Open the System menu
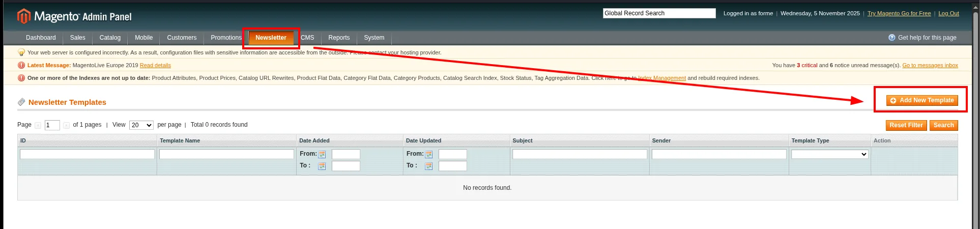This screenshot has height=229, width=980. click(374, 38)
